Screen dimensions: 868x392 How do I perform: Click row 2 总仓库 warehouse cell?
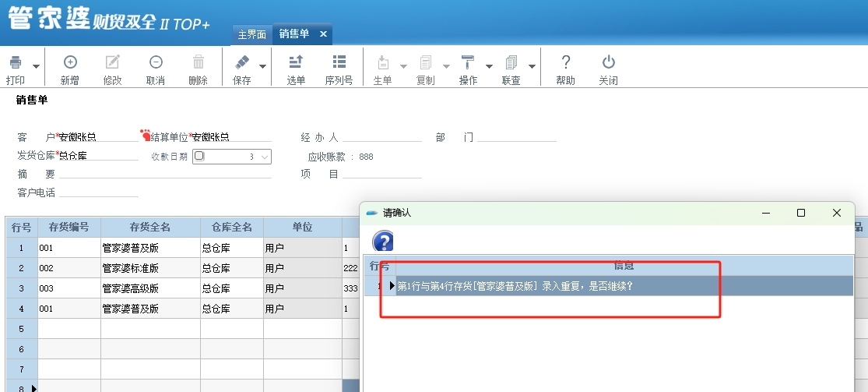coord(232,268)
